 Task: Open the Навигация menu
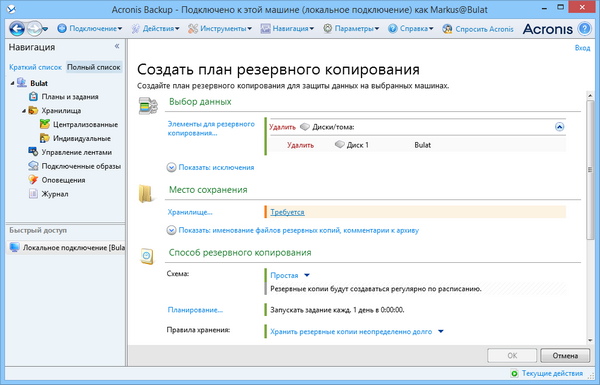(293, 29)
